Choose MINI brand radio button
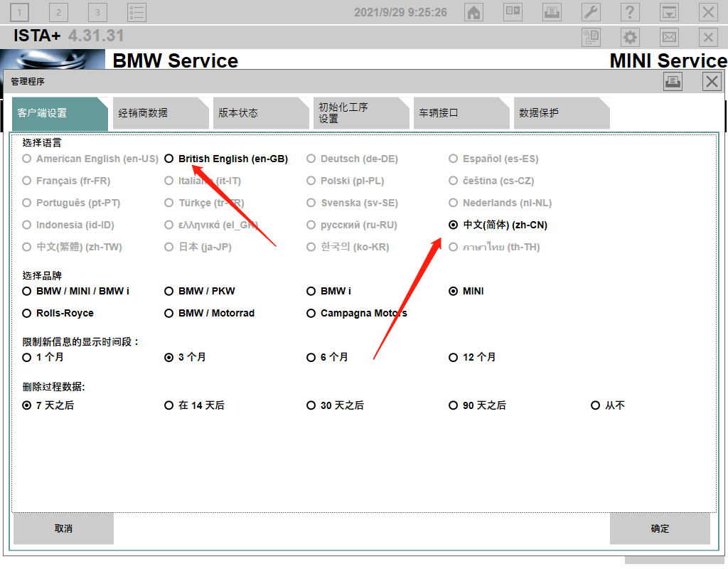Screen dimensions: 728x569 (466, 291)
